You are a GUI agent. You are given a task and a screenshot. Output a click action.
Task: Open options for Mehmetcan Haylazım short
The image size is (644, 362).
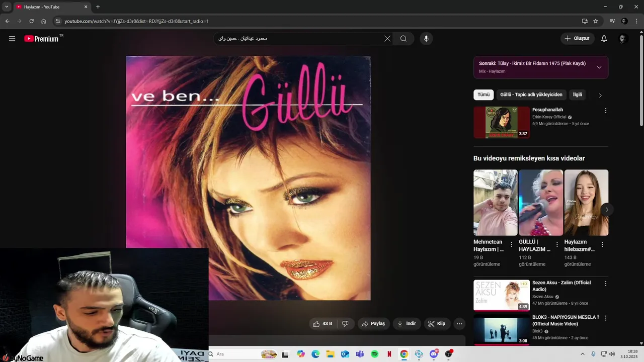(x=512, y=244)
